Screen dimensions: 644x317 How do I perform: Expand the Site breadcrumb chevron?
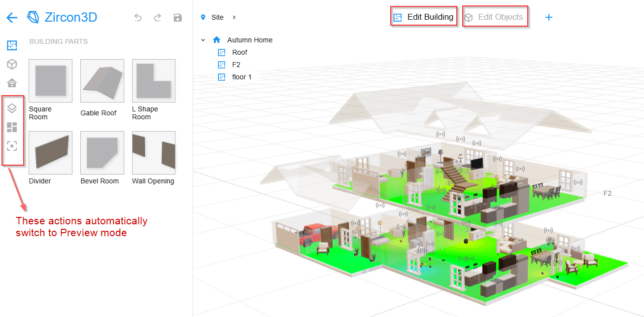point(234,17)
